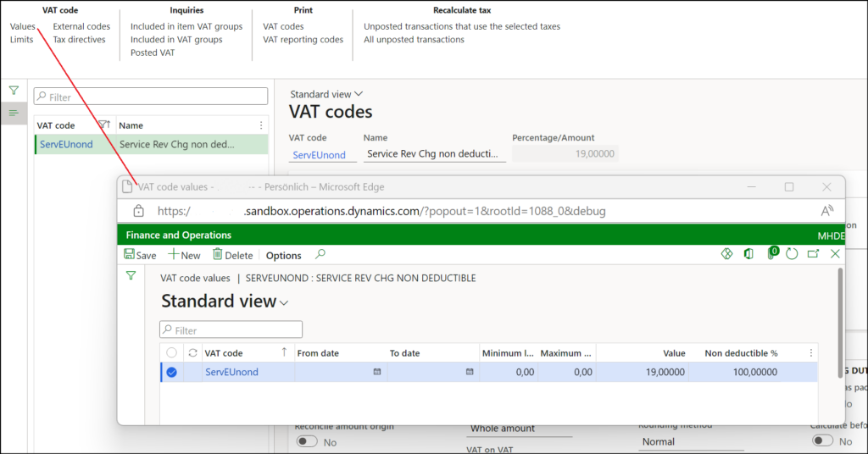The height and width of the screenshot is (454, 868).
Task: Click To date column header
Action: coord(404,353)
